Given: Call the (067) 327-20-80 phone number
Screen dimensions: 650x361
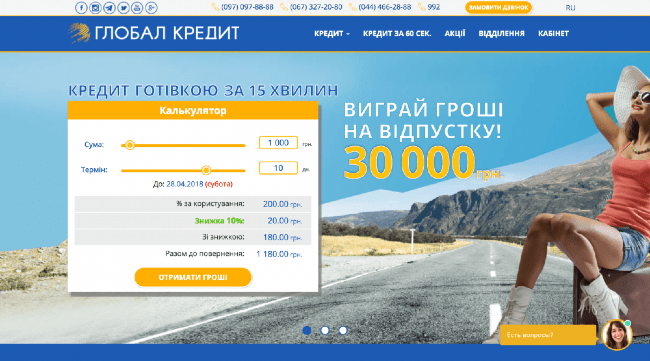Looking at the screenshot, I should click(x=316, y=7).
